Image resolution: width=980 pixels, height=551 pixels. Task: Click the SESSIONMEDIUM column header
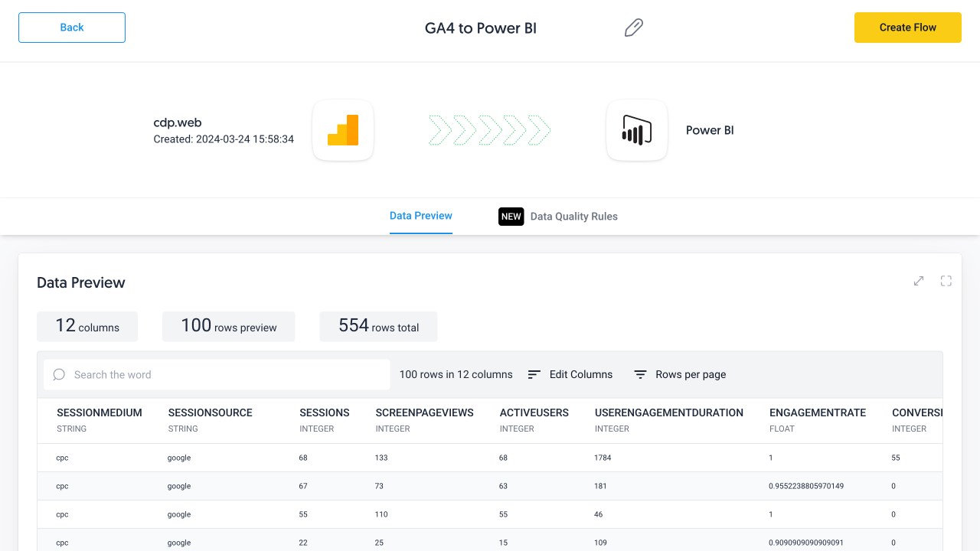(x=100, y=412)
